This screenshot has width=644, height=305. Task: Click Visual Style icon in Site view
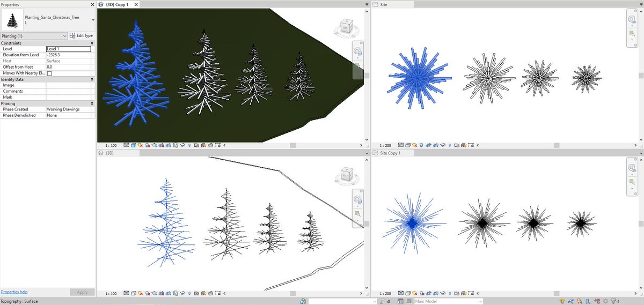pyautogui.click(x=408, y=145)
